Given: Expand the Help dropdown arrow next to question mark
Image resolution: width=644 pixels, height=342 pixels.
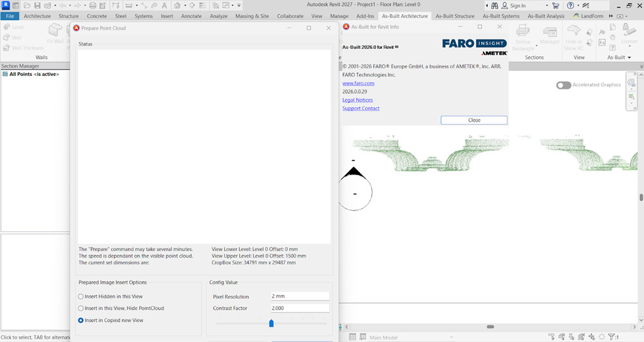Looking at the screenshot, I should click(578, 6).
